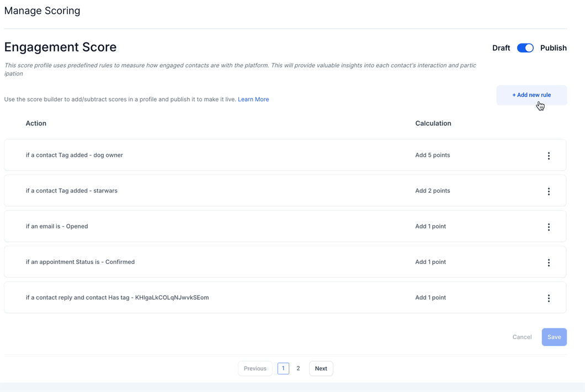The image size is (585, 392).
Task: Click the Save button
Action: point(554,337)
